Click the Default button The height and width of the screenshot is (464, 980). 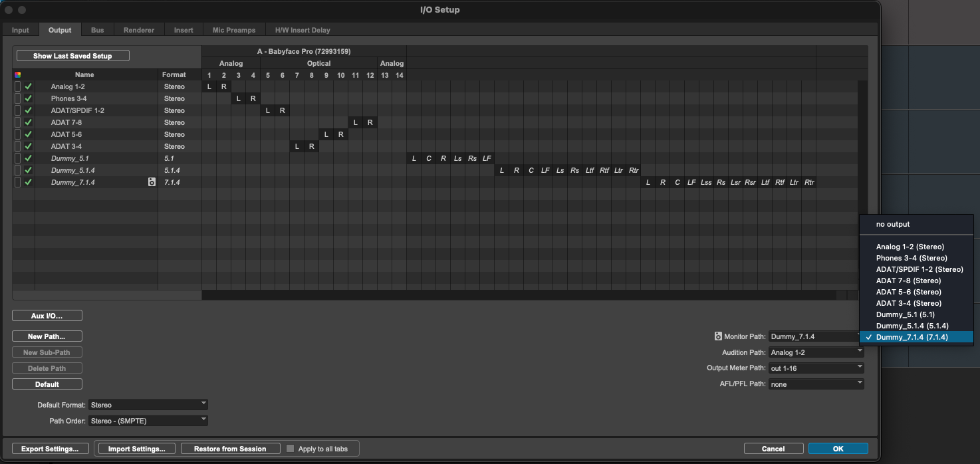click(x=47, y=384)
